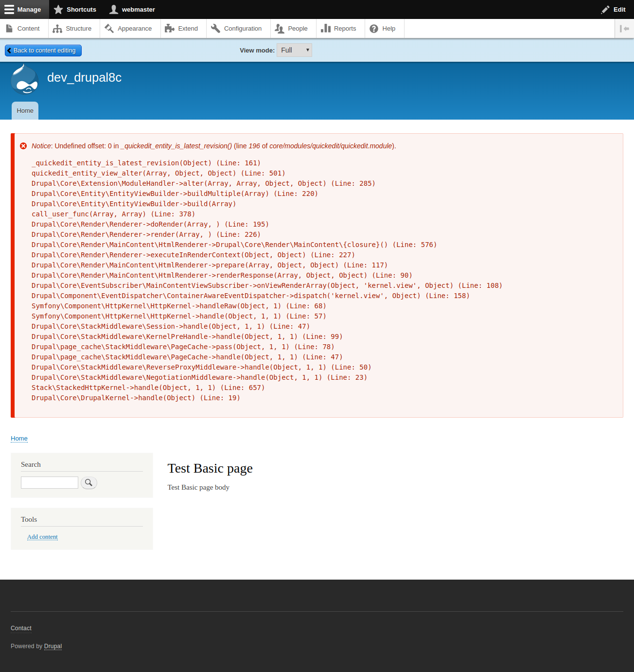Viewport: 634px width, 672px height.
Task: Open Help page
Action: coord(383,29)
